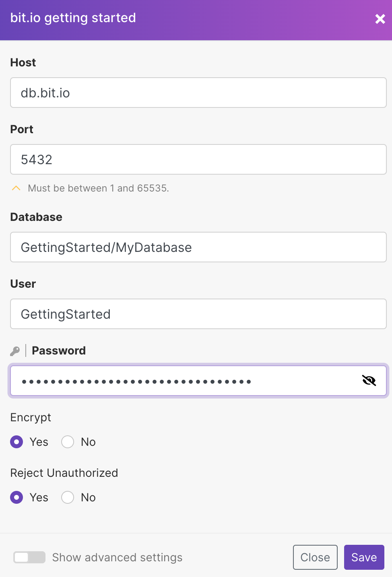Image resolution: width=392 pixels, height=577 pixels.
Task: Choose No for Reject Unauthorized
Action: coord(68,497)
